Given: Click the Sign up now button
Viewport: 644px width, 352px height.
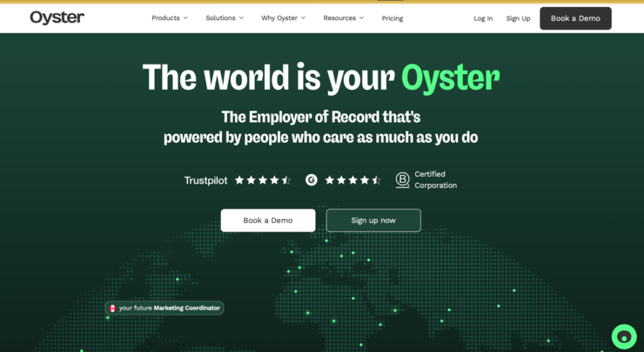Looking at the screenshot, I should [374, 220].
